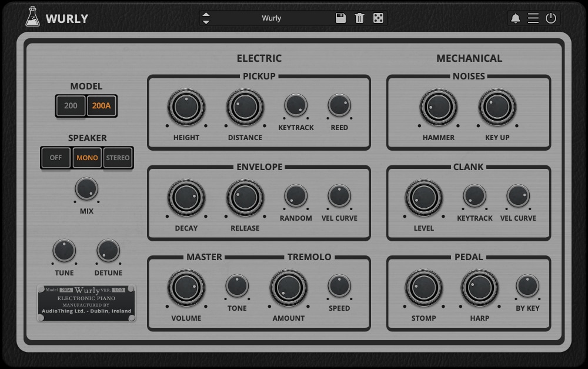Click the pedal HARP knob
Image resolution: width=588 pixels, height=369 pixels.
click(x=480, y=288)
